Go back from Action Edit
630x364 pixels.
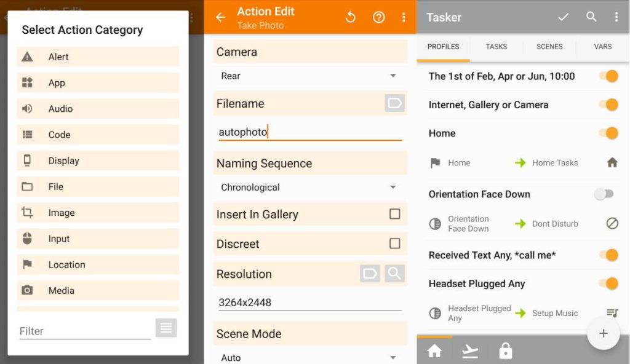coord(221,17)
